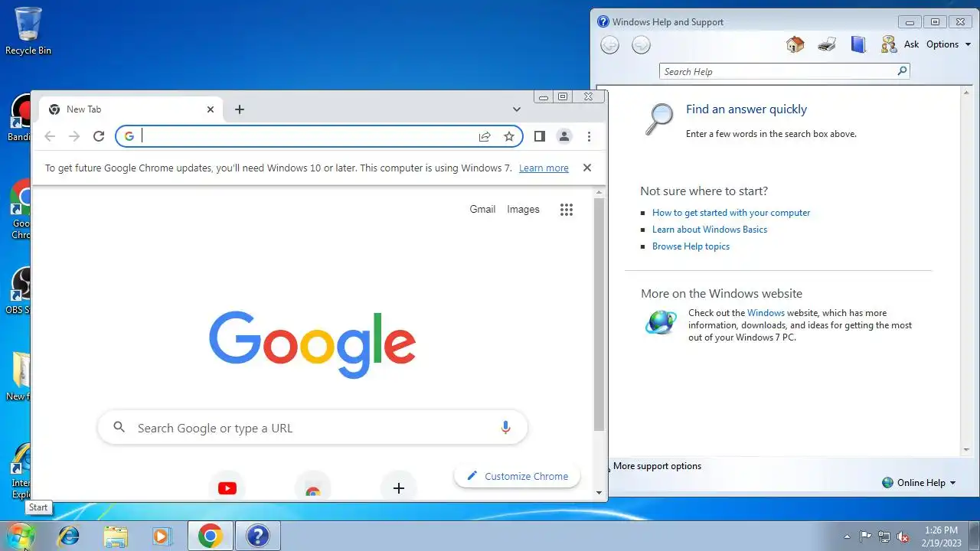Viewport: 980px width, 551px height.
Task: Browse Help via the book icon
Action: (858, 44)
